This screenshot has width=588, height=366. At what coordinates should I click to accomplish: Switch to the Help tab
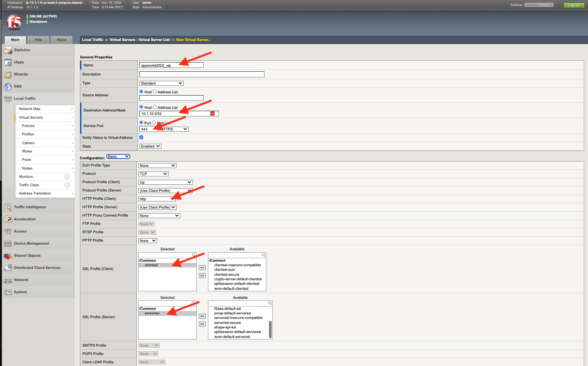pyautogui.click(x=38, y=40)
